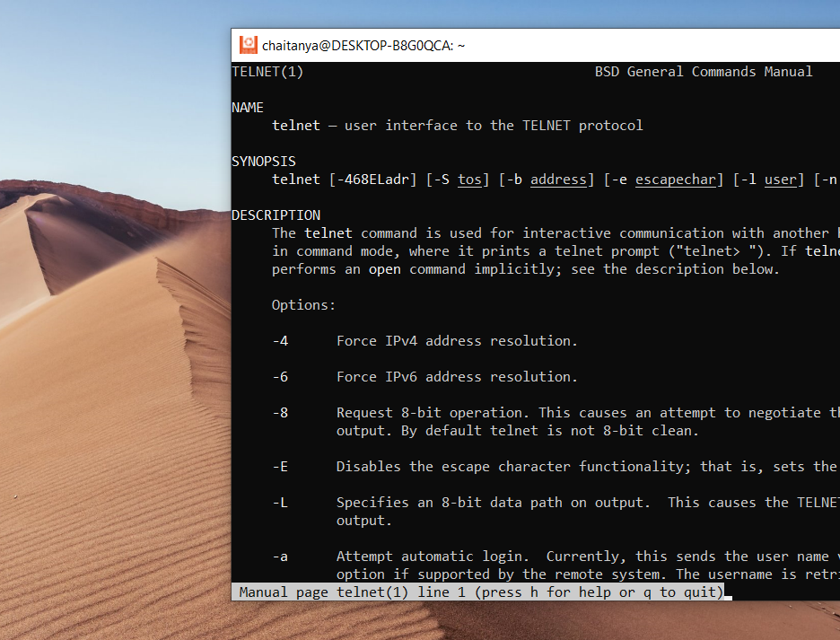The height and width of the screenshot is (640, 840).
Task: Click the Ubuntu terminal icon in title bar
Action: pos(247,45)
